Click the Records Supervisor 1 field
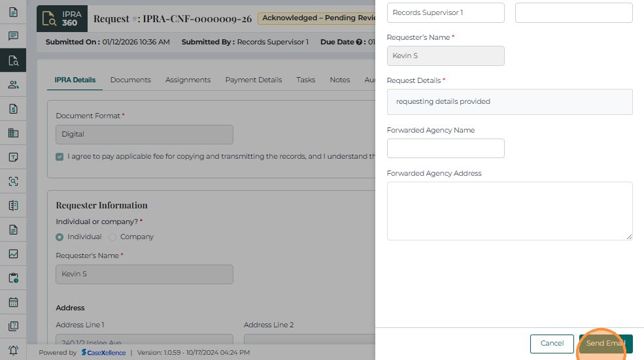Viewport: 644px width, 360px height. [x=446, y=12]
